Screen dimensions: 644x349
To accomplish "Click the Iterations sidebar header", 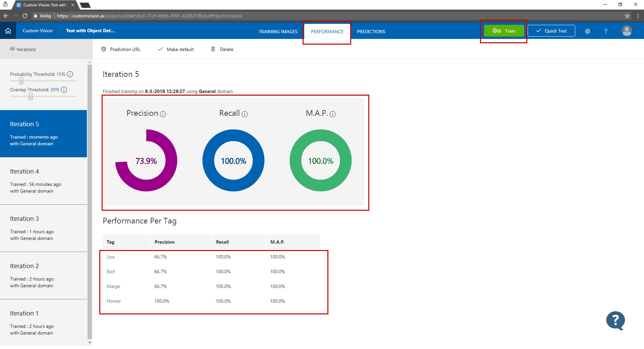I will click(x=46, y=49).
